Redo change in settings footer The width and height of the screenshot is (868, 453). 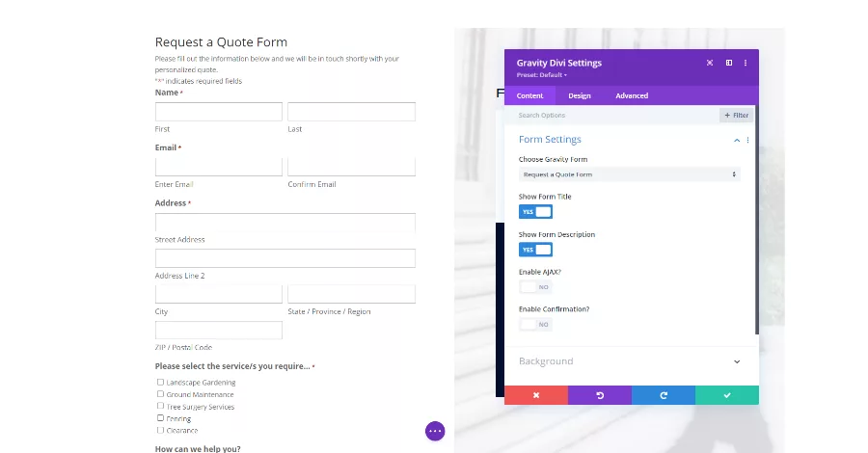pos(664,395)
